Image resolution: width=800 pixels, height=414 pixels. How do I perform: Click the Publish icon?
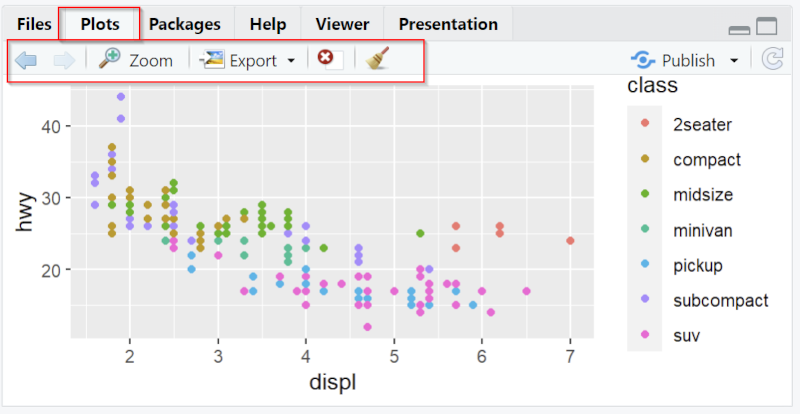coord(642,60)
